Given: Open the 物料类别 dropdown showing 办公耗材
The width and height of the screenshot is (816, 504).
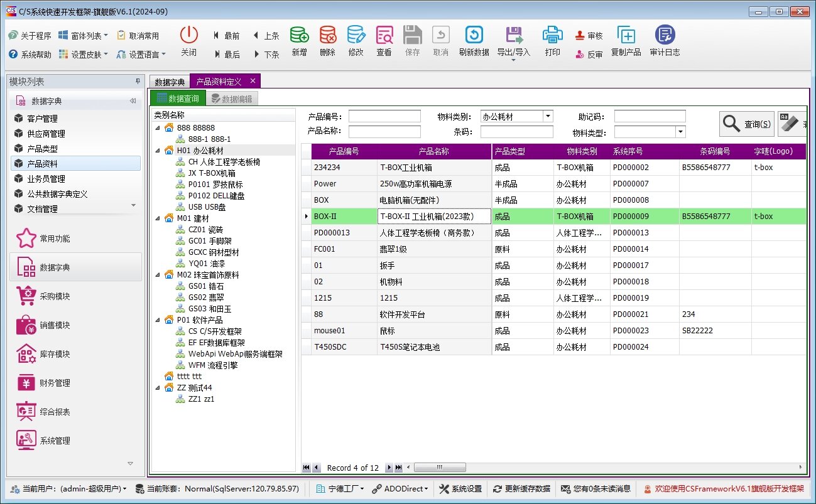Looking at the screenshot, I should point(547,115).
